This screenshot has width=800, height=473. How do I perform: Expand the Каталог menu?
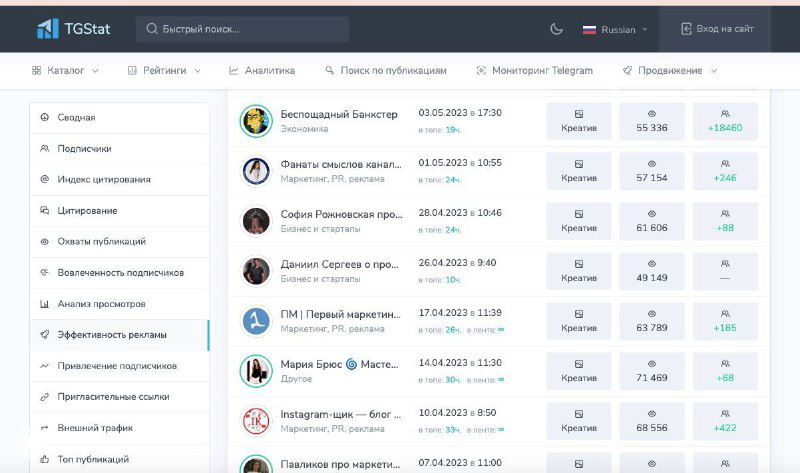pyautogui.click(x=66, y=71)
